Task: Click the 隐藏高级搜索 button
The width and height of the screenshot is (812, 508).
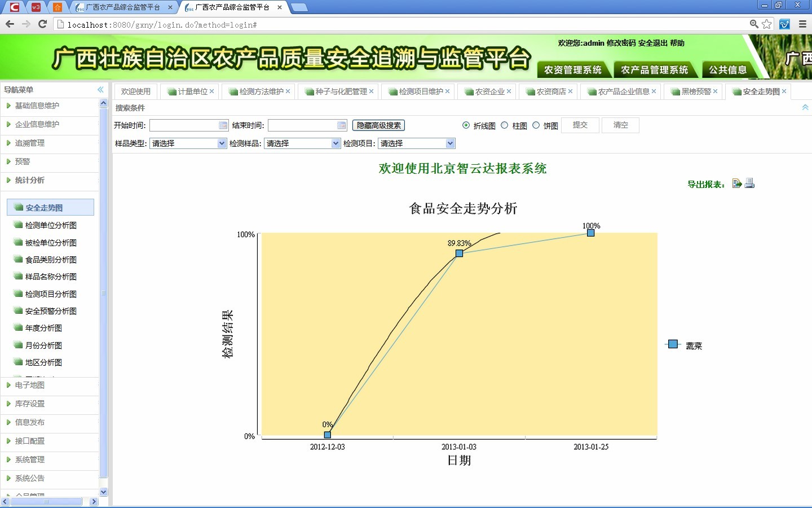Action: [378, 125]
